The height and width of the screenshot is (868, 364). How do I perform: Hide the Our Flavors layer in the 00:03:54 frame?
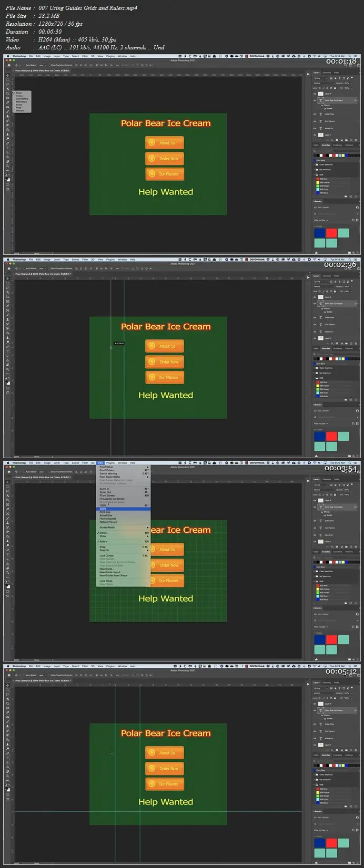click(x=315, y=528)
